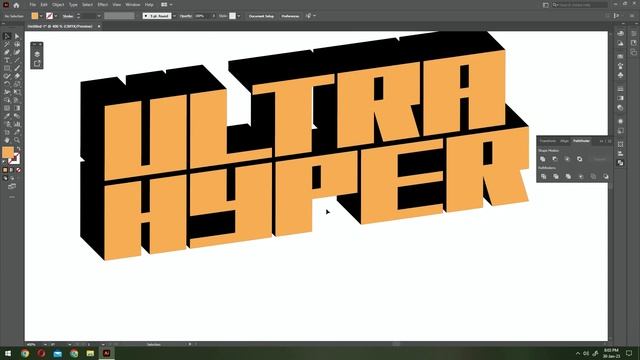
Task: Open the File menu
Action: 32,4
